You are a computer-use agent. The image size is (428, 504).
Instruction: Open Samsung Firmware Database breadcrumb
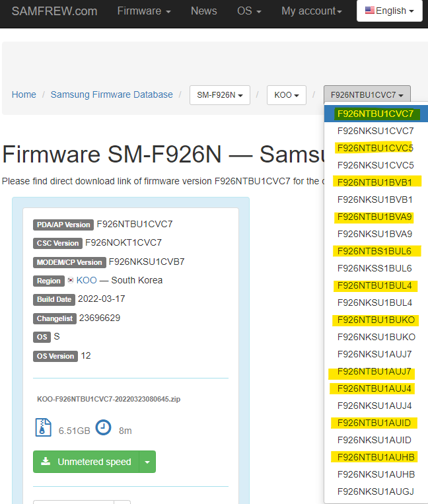[x=112, y=94]
